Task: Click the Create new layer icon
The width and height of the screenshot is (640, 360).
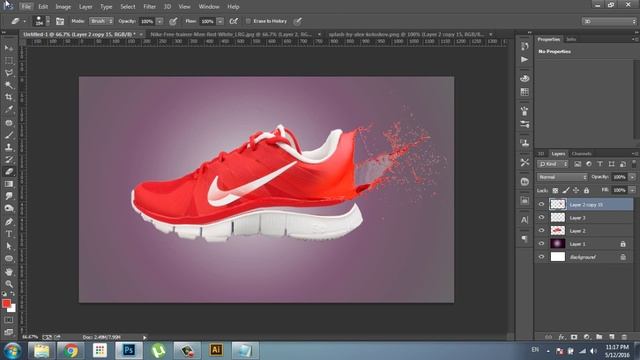Action: point(611,337)
